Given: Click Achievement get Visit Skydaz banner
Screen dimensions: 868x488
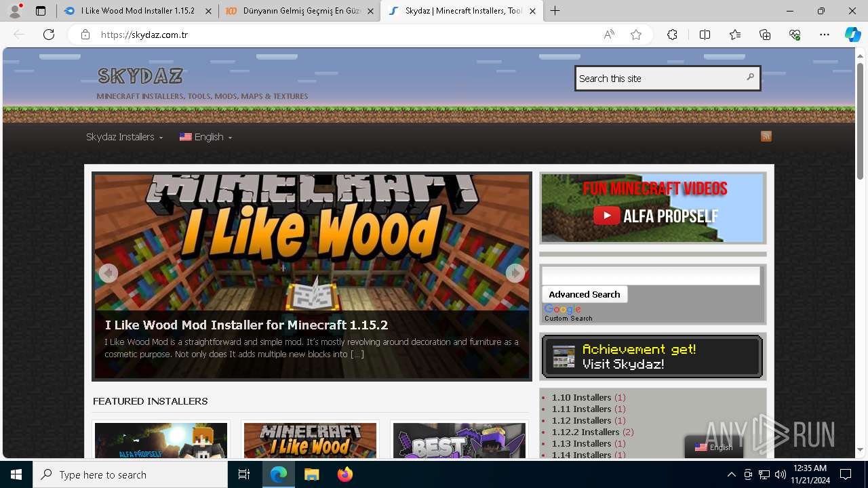Looking at the screenshot, I should pyautogui.click(x=652, y=357).
